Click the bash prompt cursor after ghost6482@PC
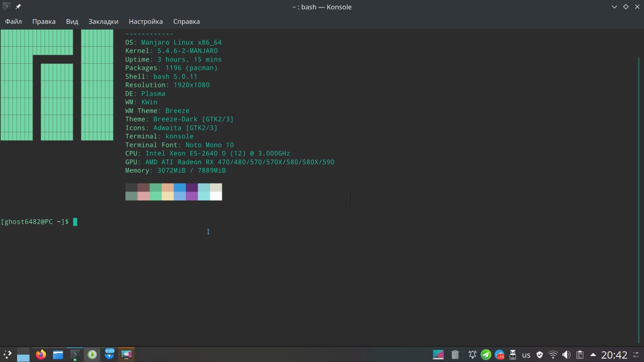Image resolution: width=644 pixels, height=362 pixels. pos(75,222)
